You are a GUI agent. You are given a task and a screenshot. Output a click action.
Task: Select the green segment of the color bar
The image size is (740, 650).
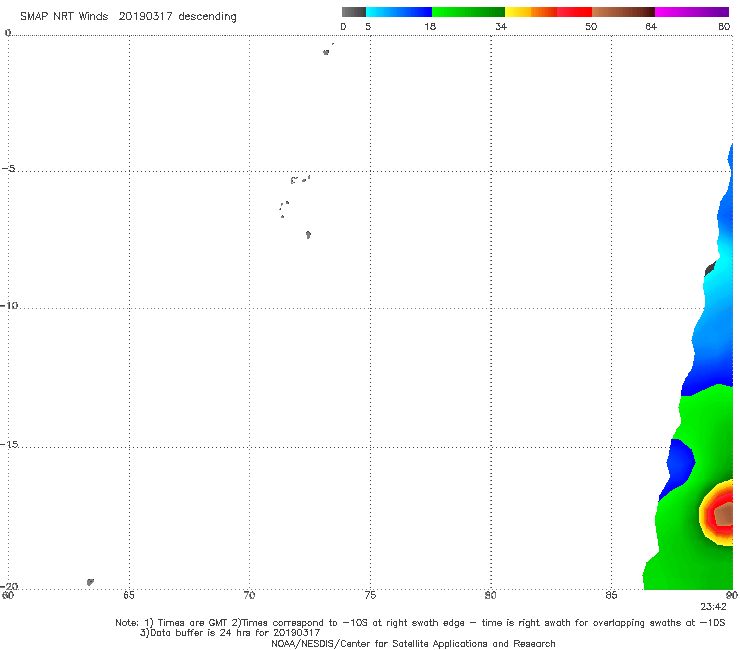pos(468,12)
